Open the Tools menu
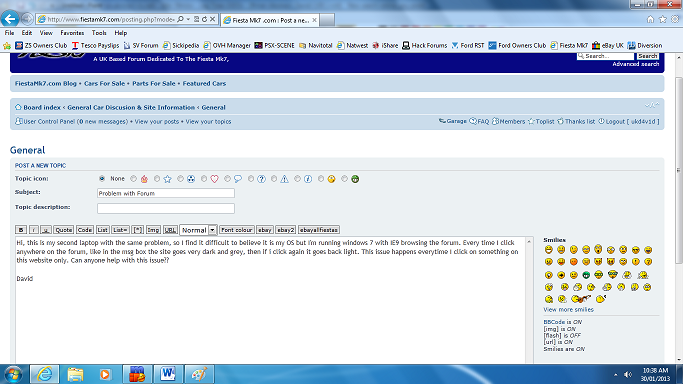This screenshot has width=683, height=384. [99, 33]
